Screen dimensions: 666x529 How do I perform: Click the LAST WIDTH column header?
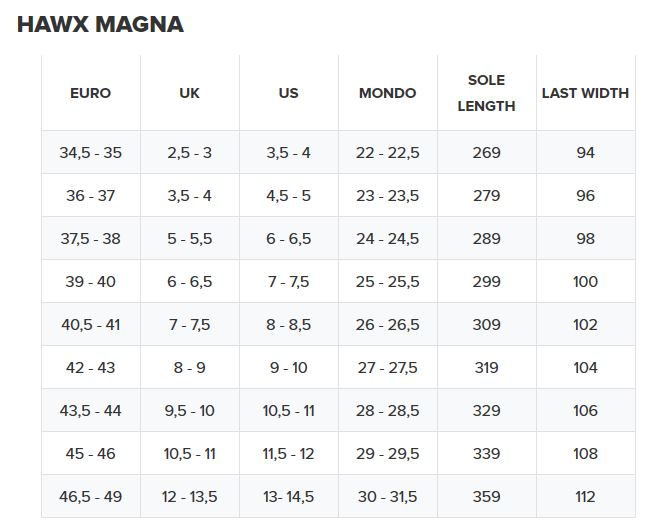[x=585, y=93]
